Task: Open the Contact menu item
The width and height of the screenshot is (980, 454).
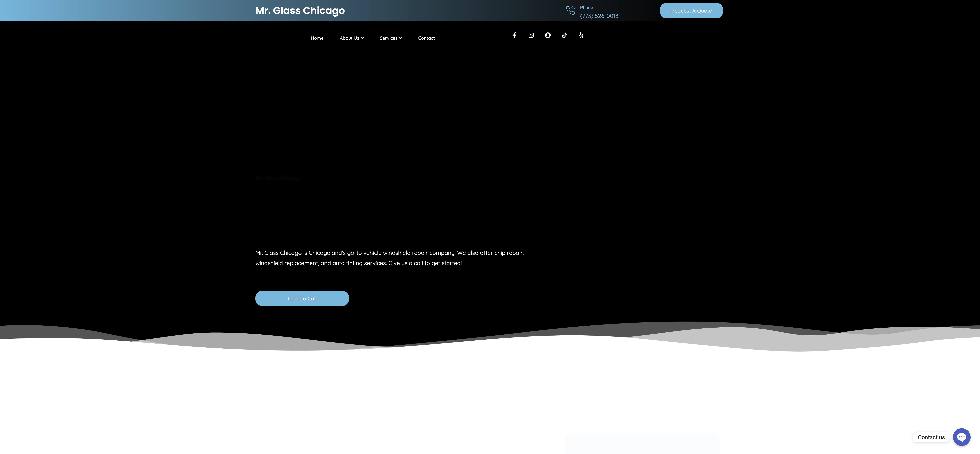Action: tap(426, 38)
